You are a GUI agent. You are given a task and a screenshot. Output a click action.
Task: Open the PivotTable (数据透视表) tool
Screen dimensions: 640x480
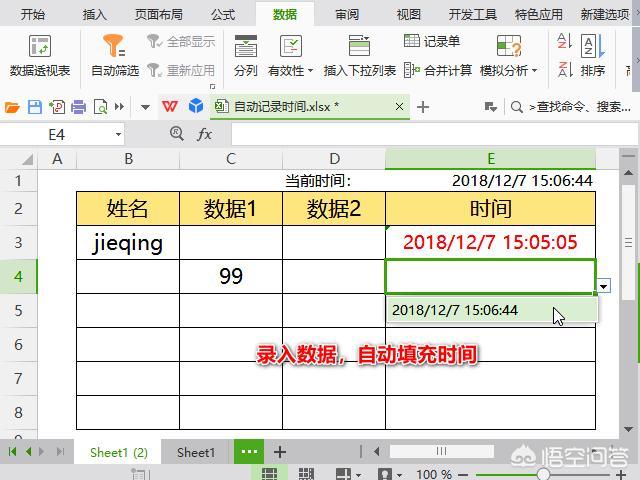[40, 56]
